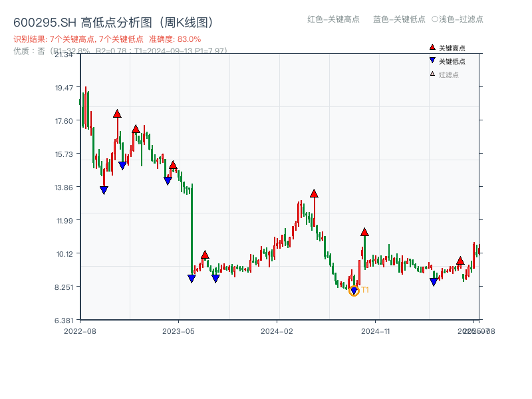The height and width of the screenshot is (399, 532).
Task: Click the red high-point triangle near 2022-08 peak
Action: point(117,114)
